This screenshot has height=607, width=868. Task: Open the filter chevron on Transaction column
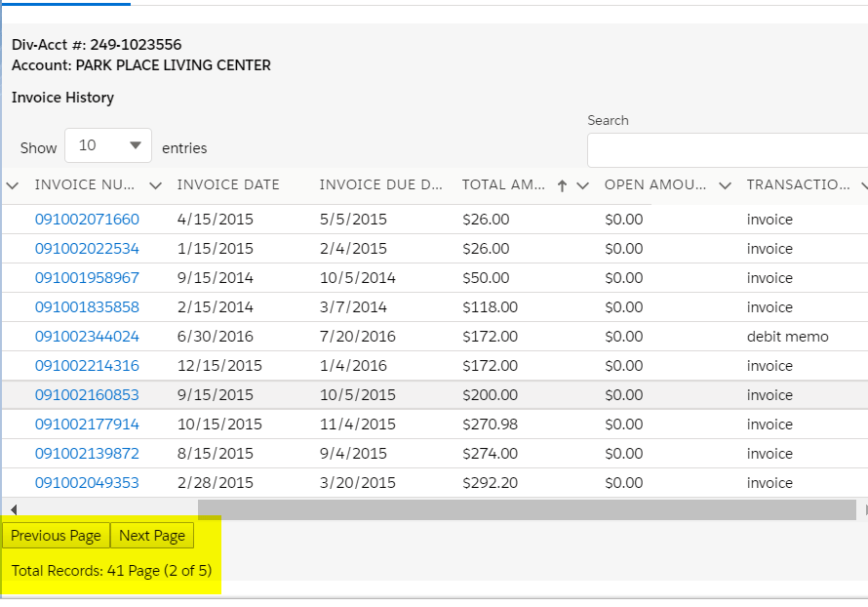pos(862,184)
